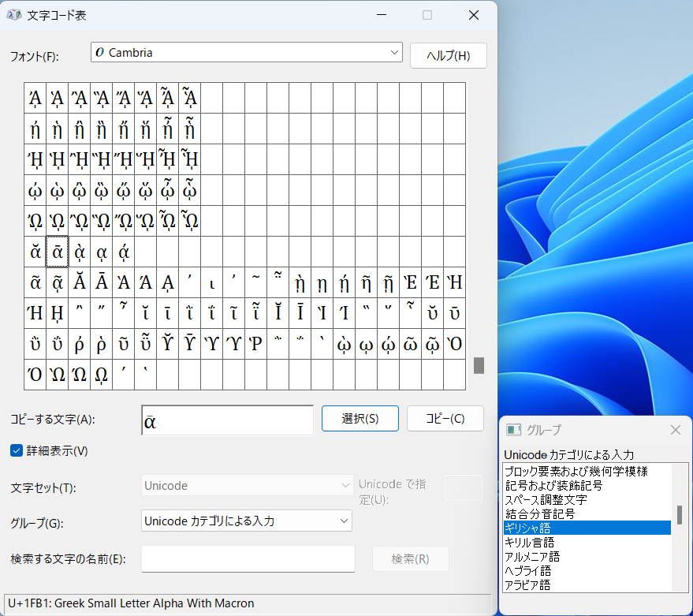Select capital Iota with macron Ῑ
The width and height of the screenshot is (693, 616).
[300, 313]
